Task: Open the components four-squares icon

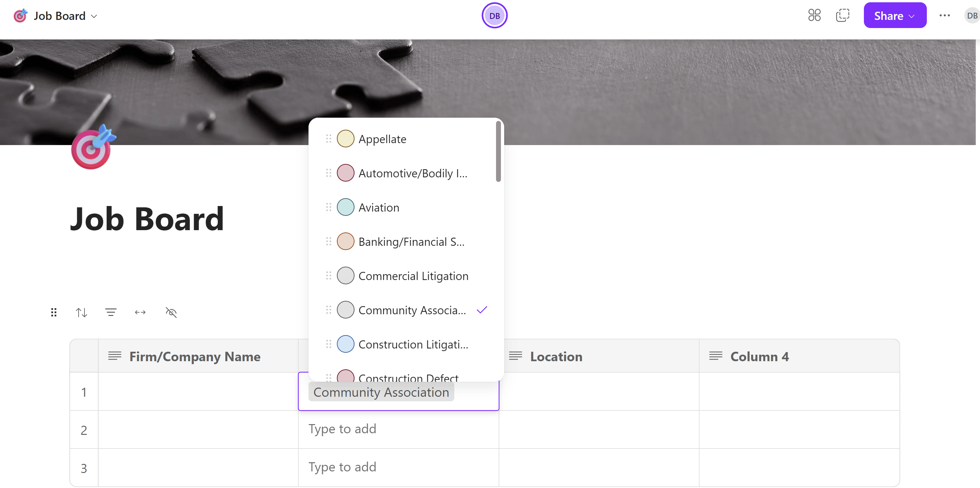Action: pos(814,16)
